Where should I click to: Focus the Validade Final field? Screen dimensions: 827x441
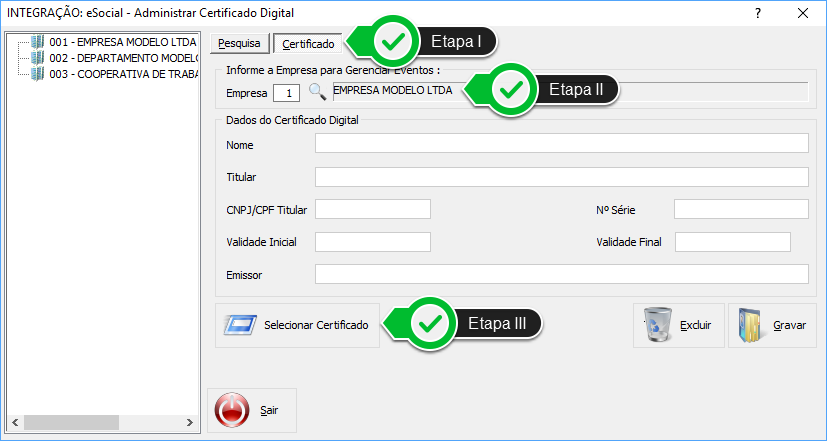733,242
